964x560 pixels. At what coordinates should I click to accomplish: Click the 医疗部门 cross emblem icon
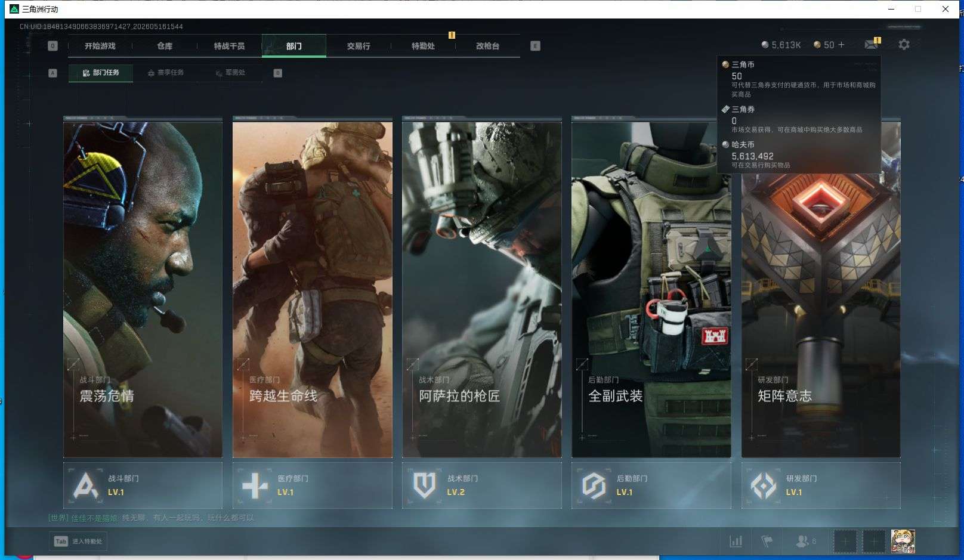click(x=255, y=485)
